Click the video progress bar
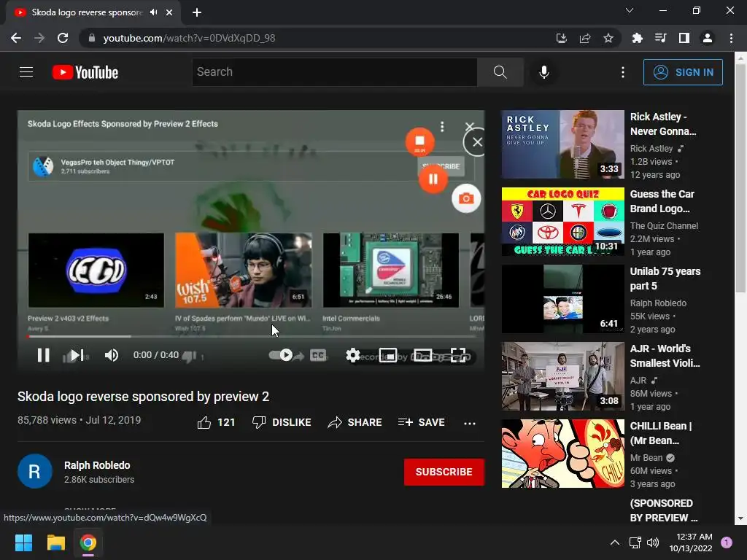 coord(251,336)
